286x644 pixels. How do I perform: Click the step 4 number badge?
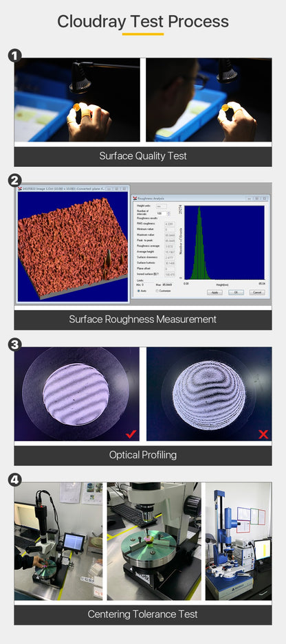tap(15, 479)
